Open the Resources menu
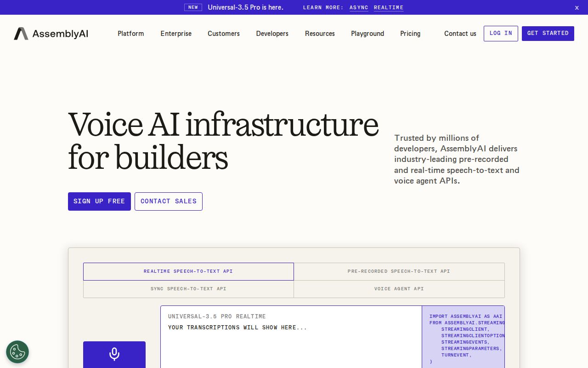Viewport: 588px width, 368px height. click(x=320, y=34)
